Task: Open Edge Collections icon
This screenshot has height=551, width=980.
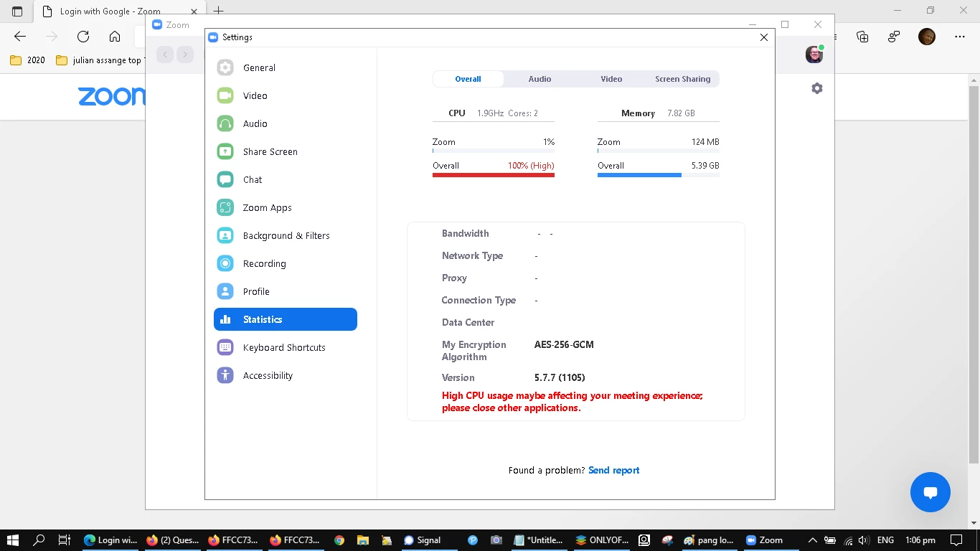Action: tap(862, 37)
